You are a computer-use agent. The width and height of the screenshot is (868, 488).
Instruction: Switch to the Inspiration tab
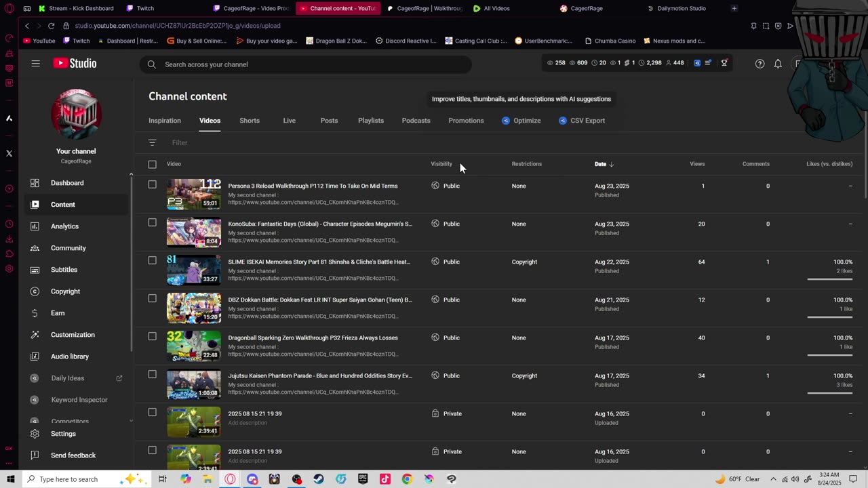(165, 121)
